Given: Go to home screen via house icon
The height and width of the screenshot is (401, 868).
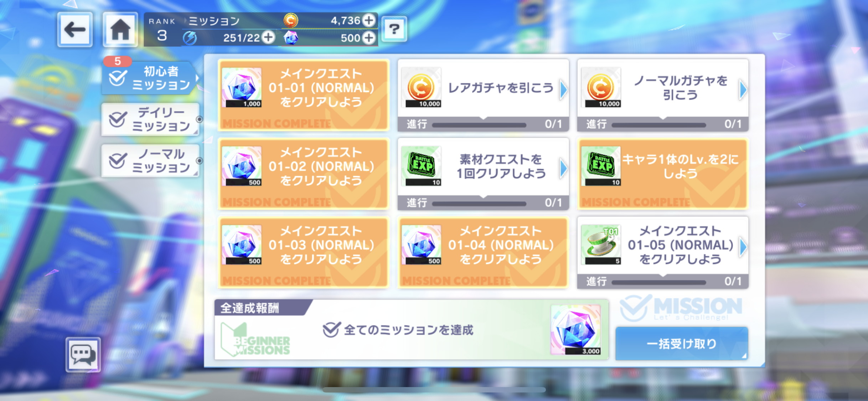Looking at the screenshot, I should (120, 30).
